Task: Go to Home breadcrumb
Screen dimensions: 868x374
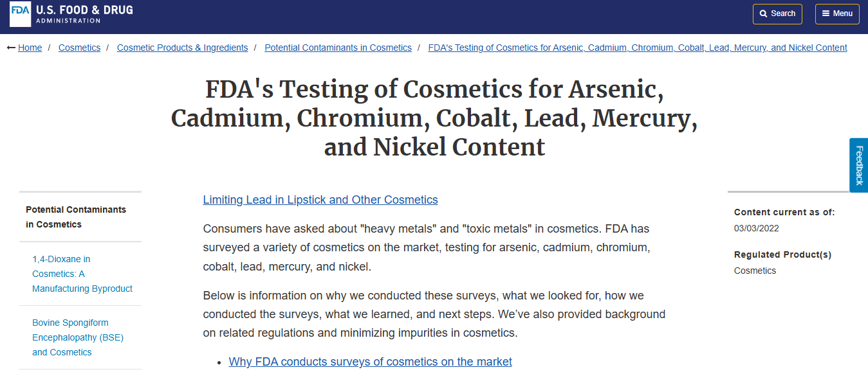Action: point(30,48)
